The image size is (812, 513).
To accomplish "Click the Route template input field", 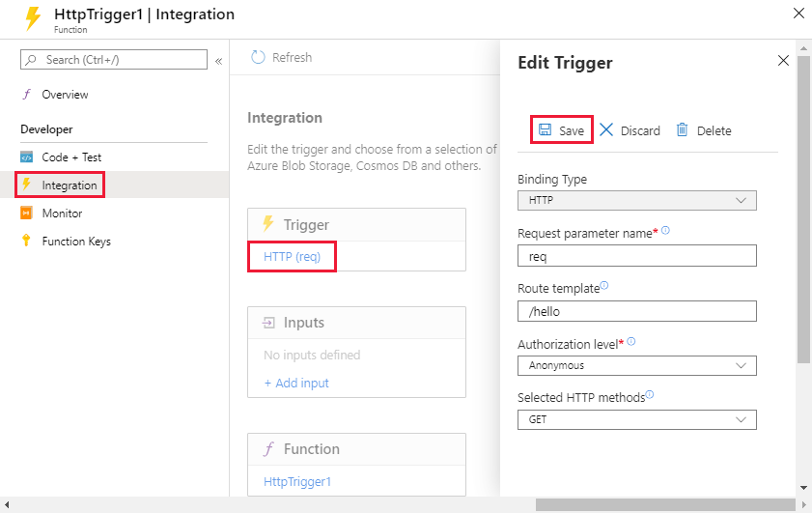I will [x=637, y=311].
